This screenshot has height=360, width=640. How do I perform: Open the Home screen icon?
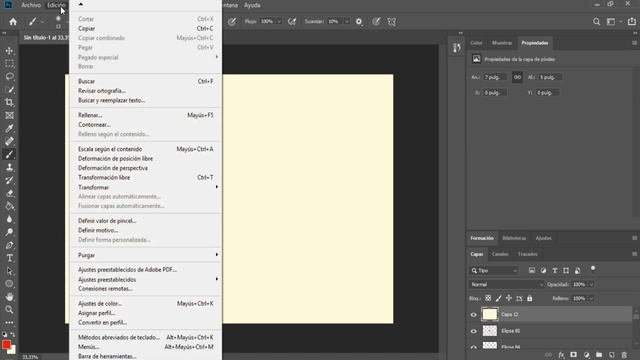pos(13,22)
